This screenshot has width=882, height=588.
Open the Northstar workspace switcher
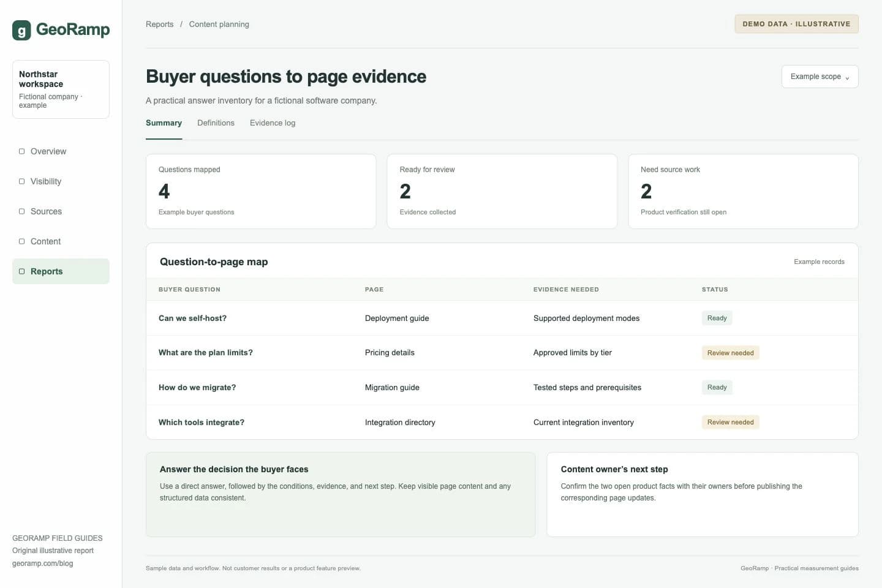pos(61,89)
